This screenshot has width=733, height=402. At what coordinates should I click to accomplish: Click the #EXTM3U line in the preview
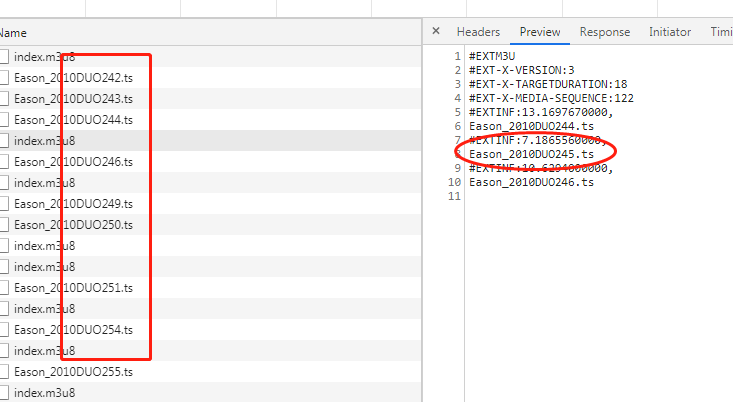(x=492, y=56)
